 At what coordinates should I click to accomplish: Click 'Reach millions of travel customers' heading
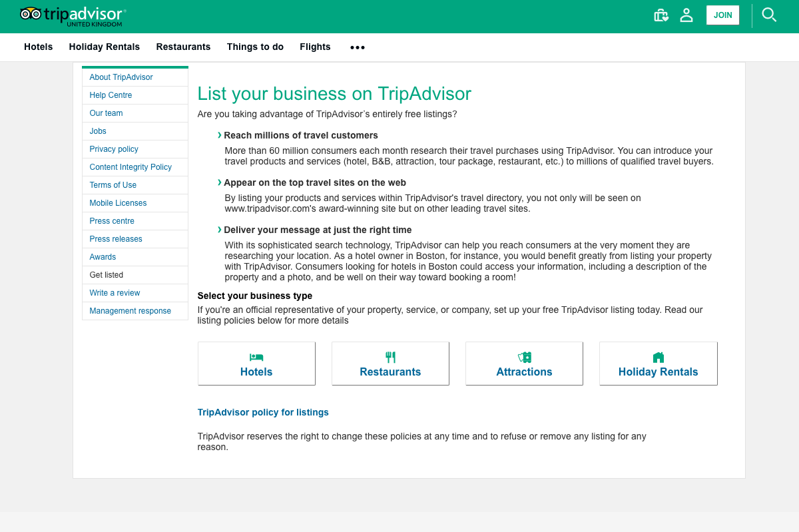coord(301,135)
